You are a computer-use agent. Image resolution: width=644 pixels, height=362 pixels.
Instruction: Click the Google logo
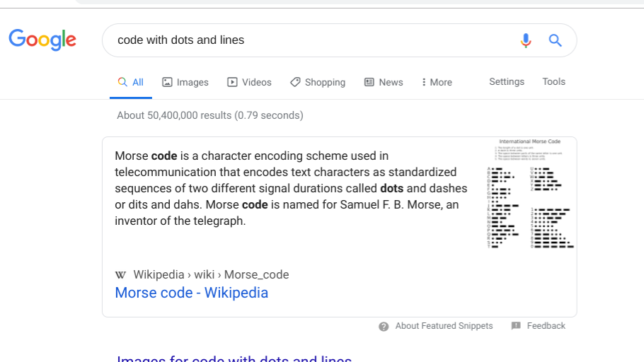(42, 40)
